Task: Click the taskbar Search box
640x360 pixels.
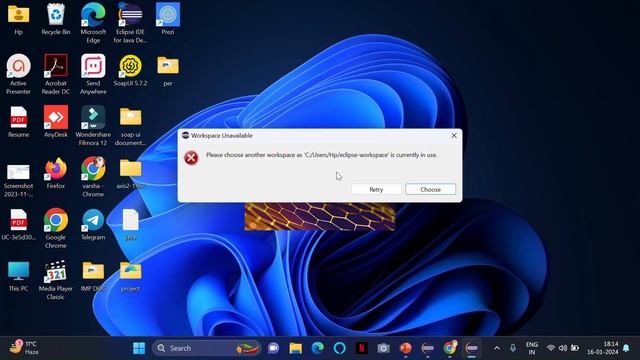Action: pos(206,348)
